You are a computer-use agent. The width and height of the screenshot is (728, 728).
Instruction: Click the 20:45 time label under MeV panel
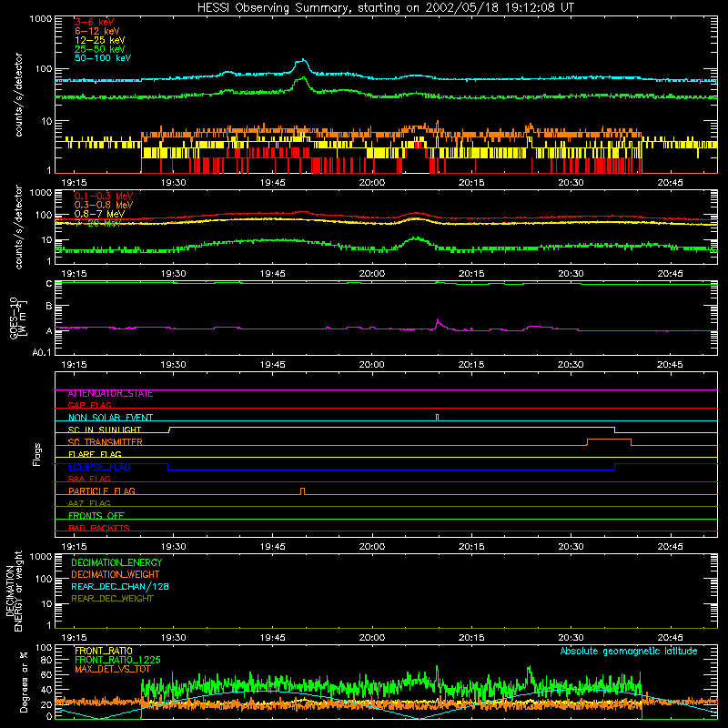[670, 274]
